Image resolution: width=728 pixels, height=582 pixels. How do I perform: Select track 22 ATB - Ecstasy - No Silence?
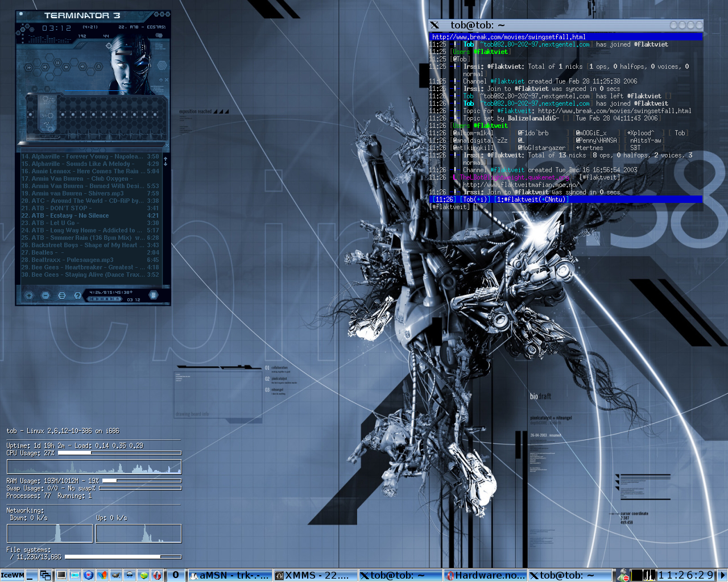pos(90,215)
